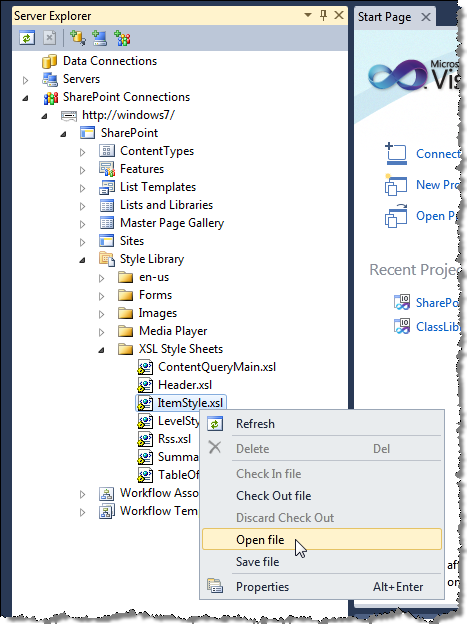The height and width of the screenshot is (624, 467).
Task: Collapse the http://windows7/ node
Action: tap(44, 116)
